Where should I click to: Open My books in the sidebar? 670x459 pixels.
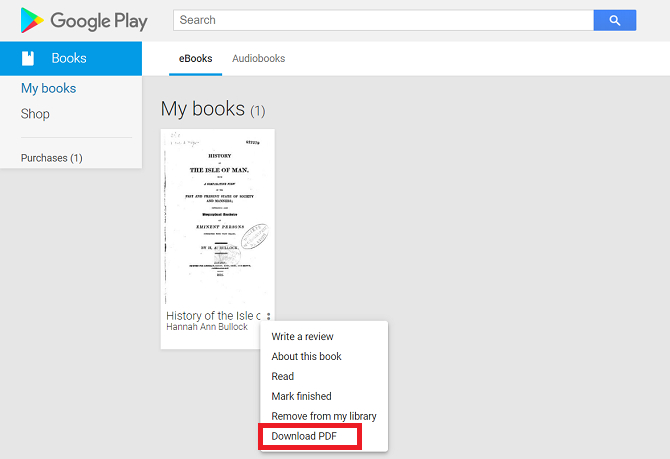48,88
